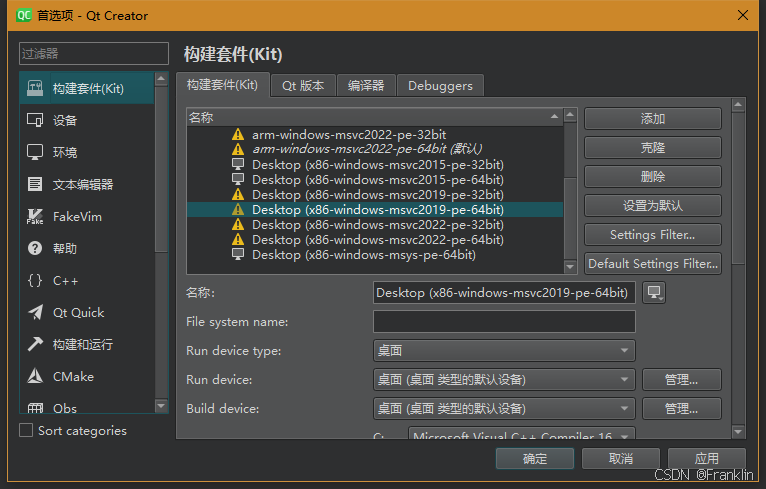Switch to the Debuggers tab
This screenshot has width=766, height=489.
point(440,86)
